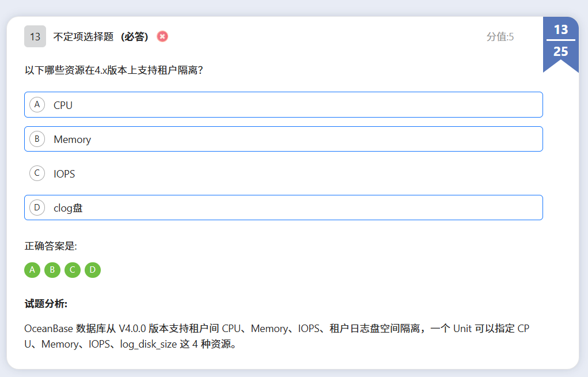Click the red X incorrect-answer icon
This screenshot has width=588, height=377.
[x=162, y=36]
